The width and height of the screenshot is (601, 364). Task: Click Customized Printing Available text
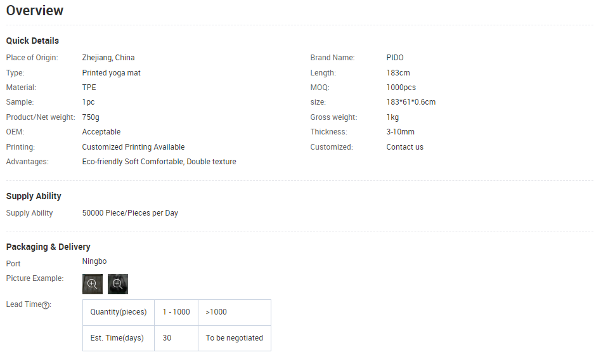click(133, 147)
